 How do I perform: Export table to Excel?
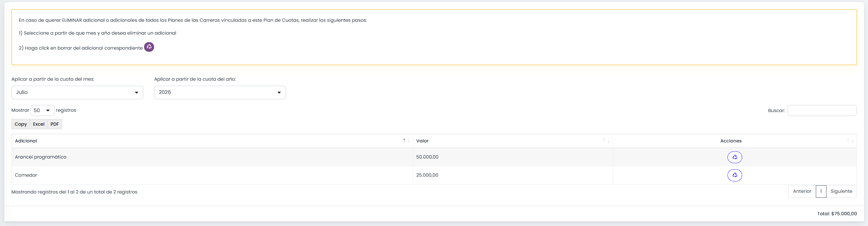tap(39, 124)
